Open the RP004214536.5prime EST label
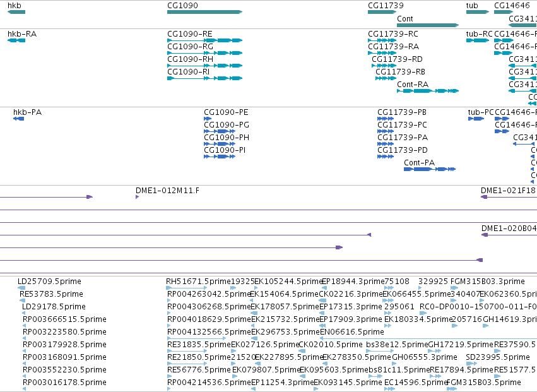Screen dimensions: 537x392 tap(209, 383)
